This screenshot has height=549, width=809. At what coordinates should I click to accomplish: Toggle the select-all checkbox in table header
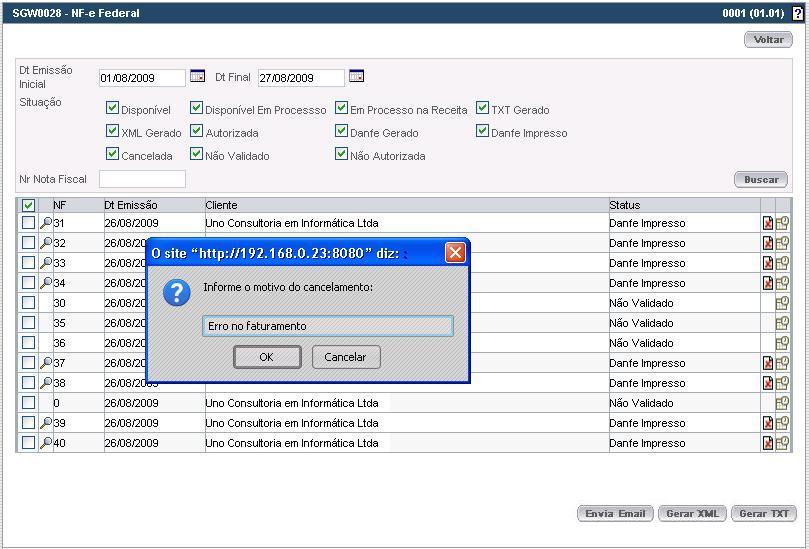(28, 206)
